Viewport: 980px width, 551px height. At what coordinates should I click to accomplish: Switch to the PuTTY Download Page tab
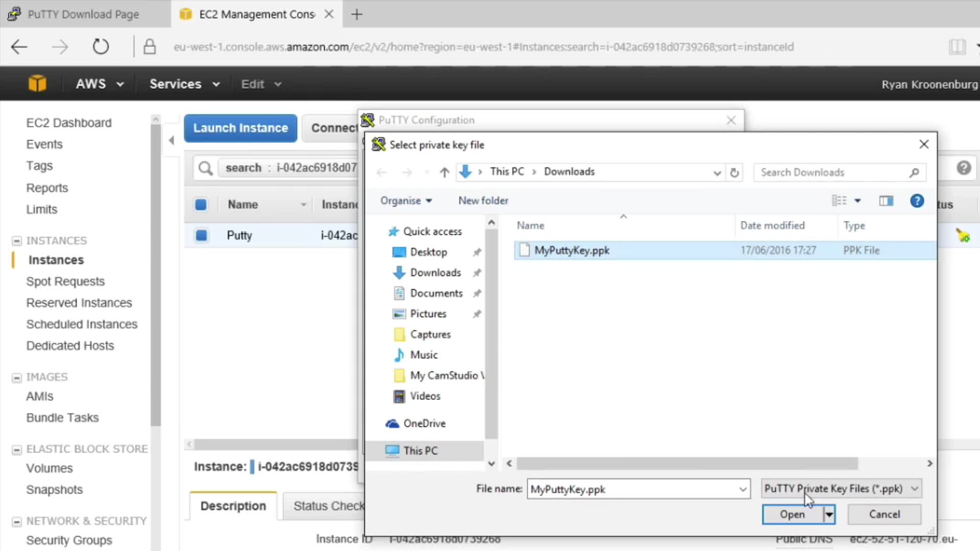[x=83, y=14]
